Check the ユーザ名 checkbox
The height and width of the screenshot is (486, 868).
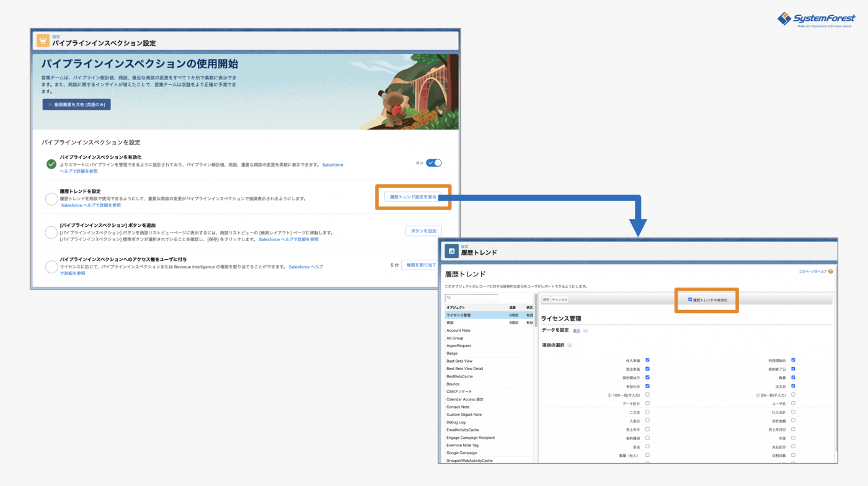(x=793, y=403)
